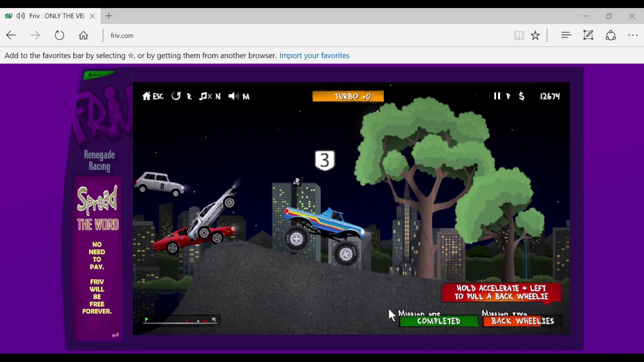The width and height of the screenshot is (644, 362).
Task: Click the white number 8 car
Action: tap(159, 184)
